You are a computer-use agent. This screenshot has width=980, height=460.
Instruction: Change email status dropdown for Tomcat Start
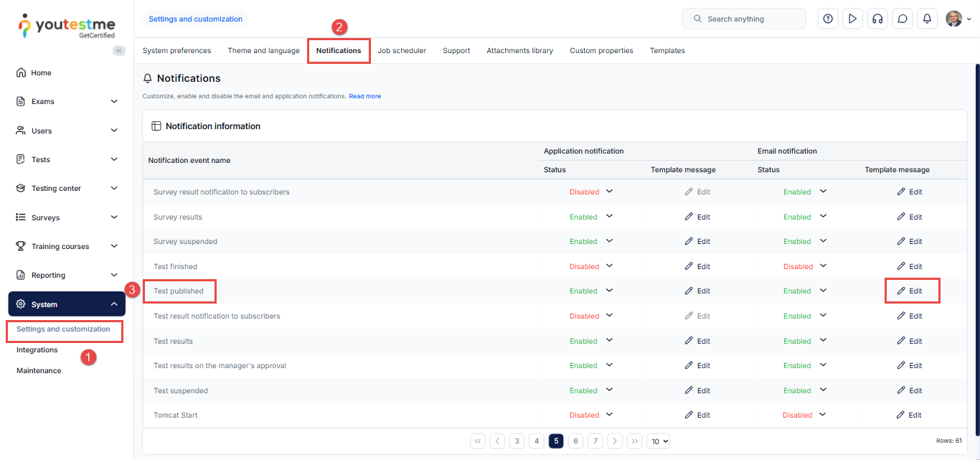tap(823, 415)
